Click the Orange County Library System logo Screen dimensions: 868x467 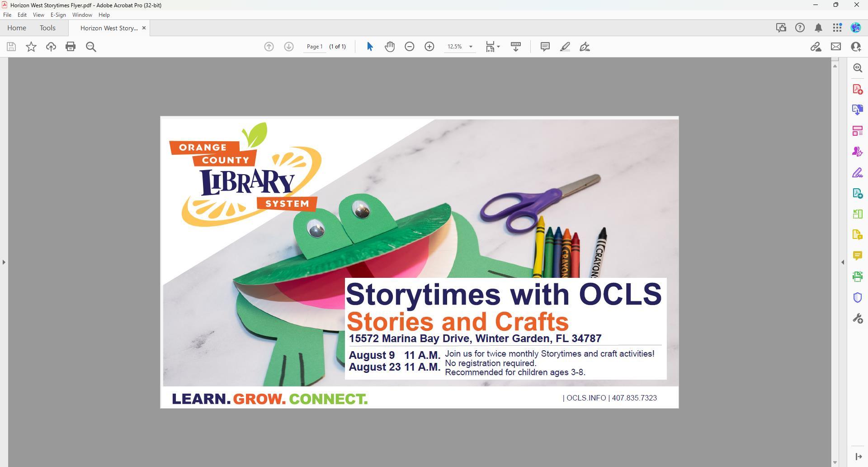pyautogui.click(x=245, y=175)
